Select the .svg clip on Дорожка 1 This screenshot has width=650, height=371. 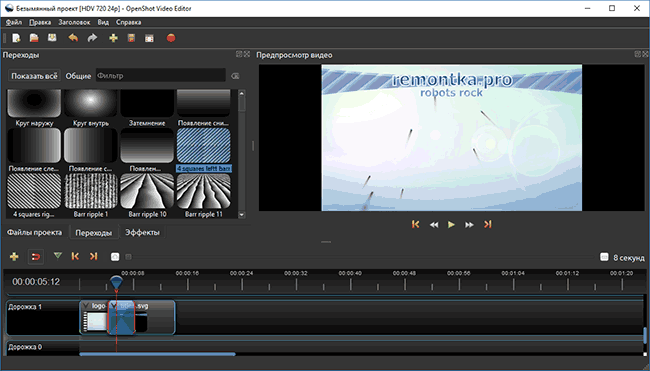click(x=155, y=318)
